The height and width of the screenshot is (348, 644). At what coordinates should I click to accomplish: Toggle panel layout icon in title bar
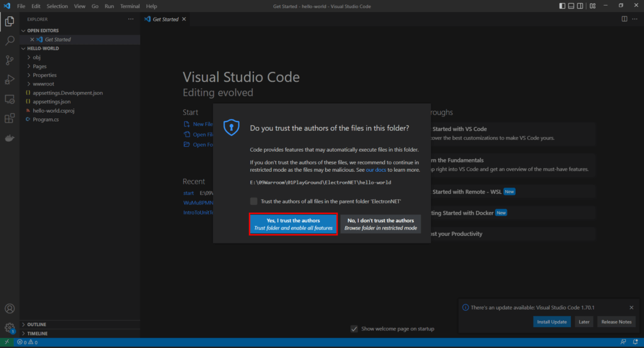point(571,6)
